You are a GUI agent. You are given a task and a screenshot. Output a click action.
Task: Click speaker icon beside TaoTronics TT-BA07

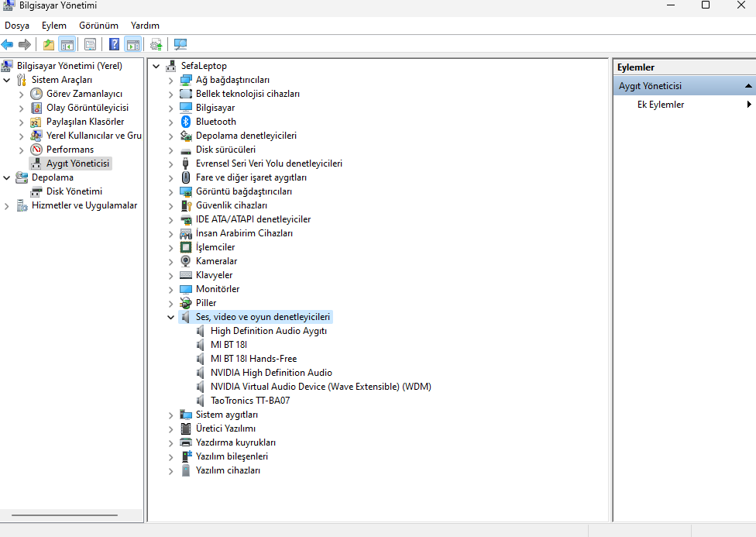pyautogui.click(x=201, y=401)
